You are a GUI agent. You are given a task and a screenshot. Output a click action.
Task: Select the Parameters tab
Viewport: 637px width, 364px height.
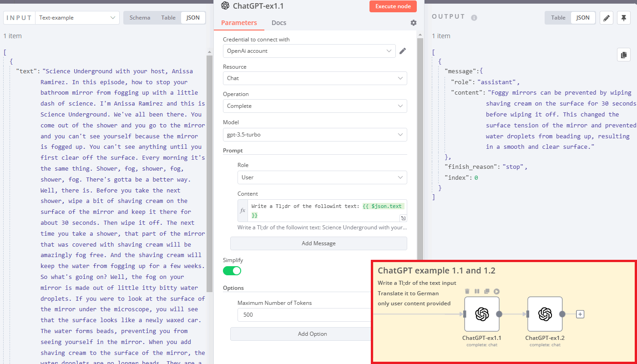pos(239,22)
